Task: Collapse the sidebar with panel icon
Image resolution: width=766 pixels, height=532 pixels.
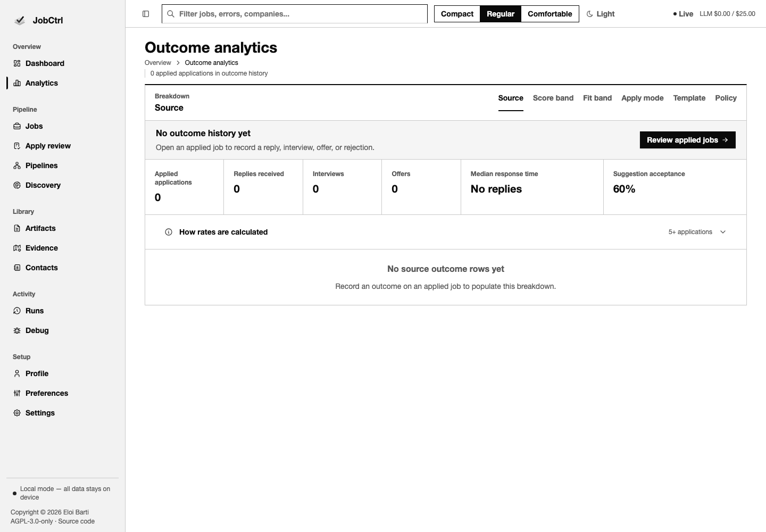Action: (146, 14)
